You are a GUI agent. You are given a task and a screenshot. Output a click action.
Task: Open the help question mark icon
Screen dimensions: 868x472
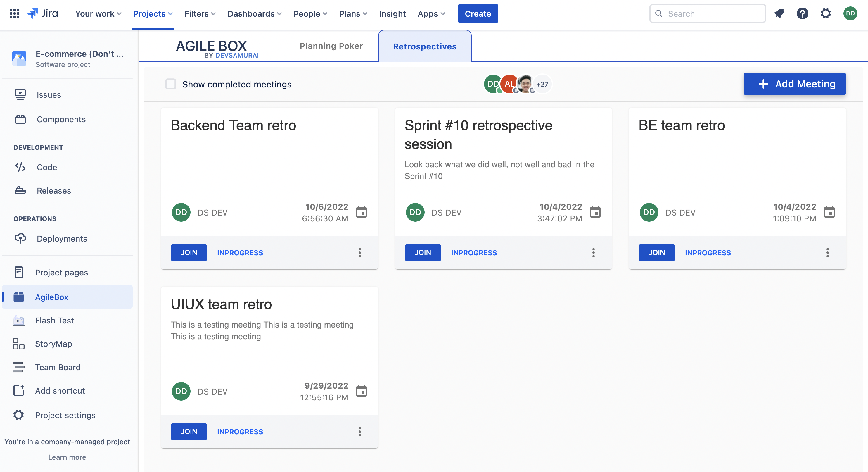tap(802, 13)
